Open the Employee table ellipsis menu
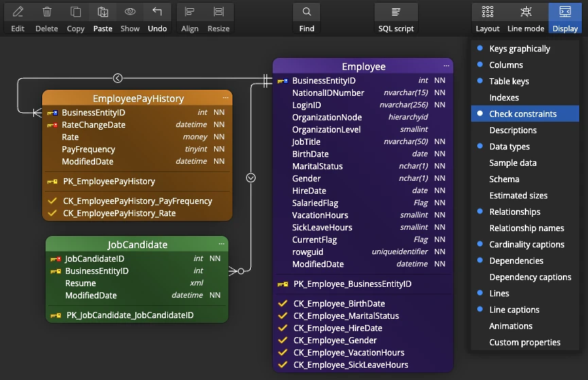 446,66
